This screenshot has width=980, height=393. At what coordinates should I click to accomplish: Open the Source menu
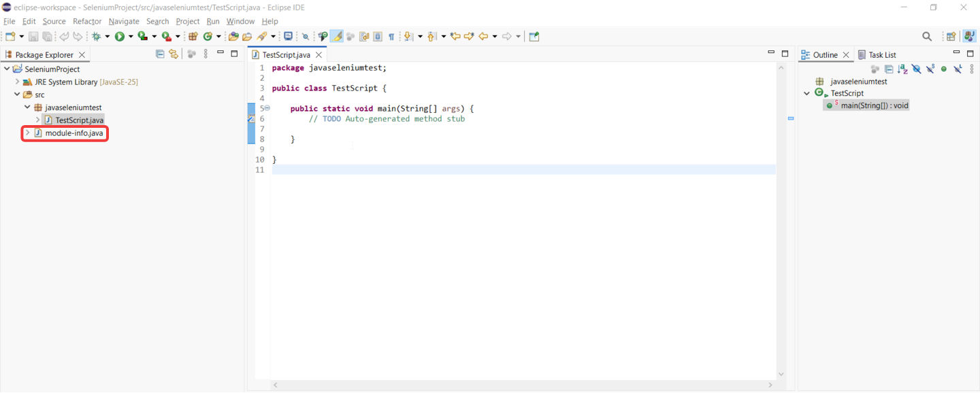pos(54,22)
